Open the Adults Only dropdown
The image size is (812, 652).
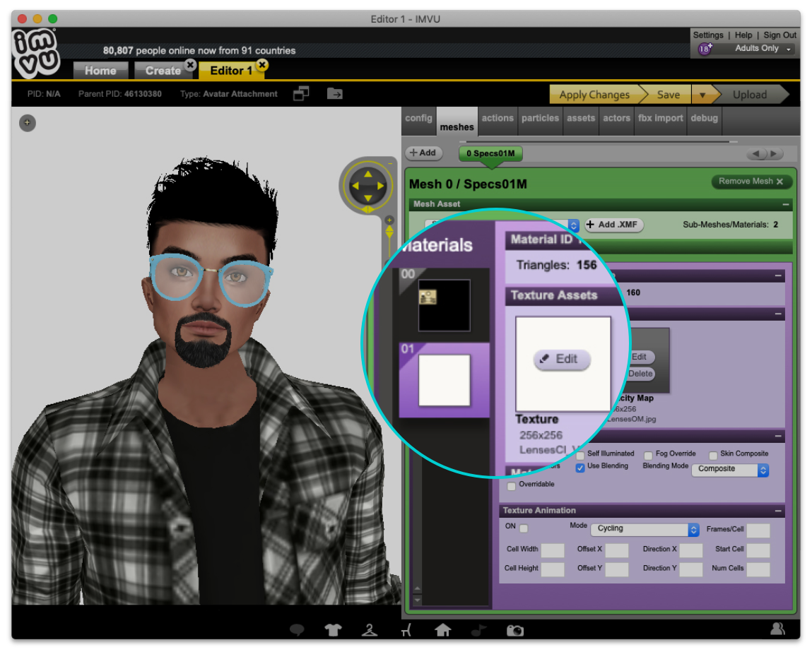pos(763,48)
